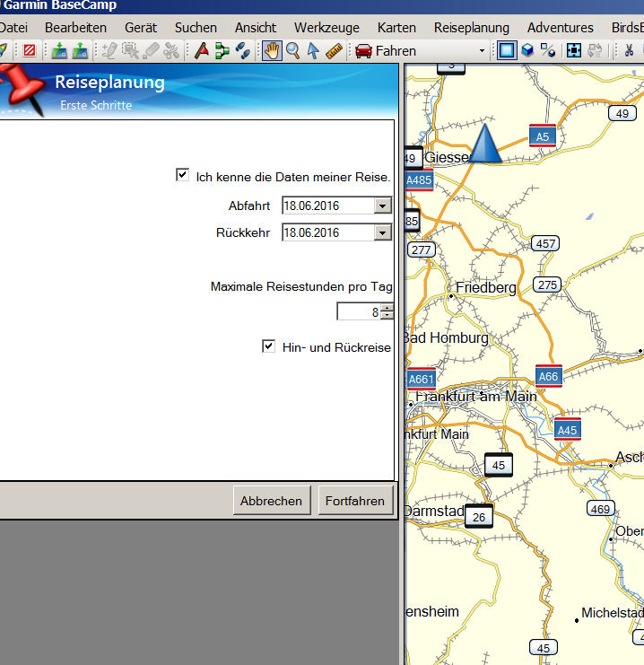Open the Fahren activity profile dropdown
Image resolution: width=644 pixels, height=665 pixels.
[x=482, y=51]
